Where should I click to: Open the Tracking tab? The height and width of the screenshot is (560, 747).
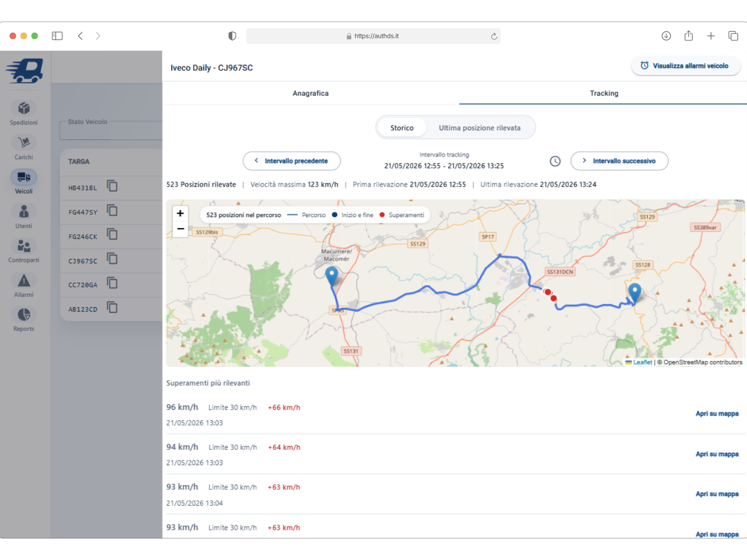[x=603, y=93]
